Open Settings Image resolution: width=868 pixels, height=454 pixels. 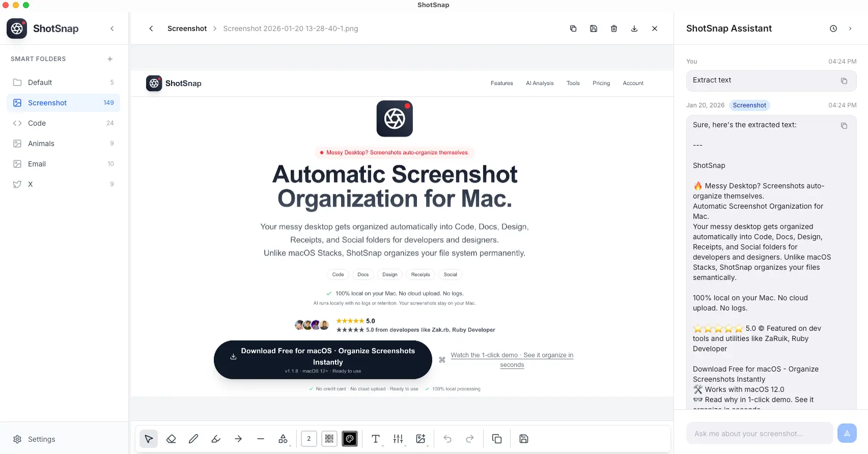tap(34, 439)
